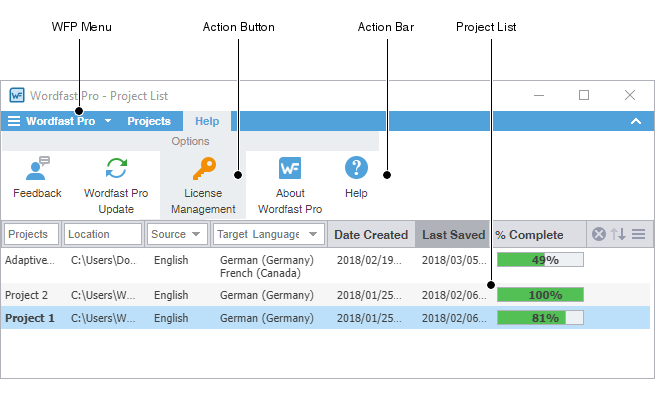The height and width of the screenshot is (400, 655).
Task: Collapse the action bar with chevron
Action: click(x=636, y=122)
